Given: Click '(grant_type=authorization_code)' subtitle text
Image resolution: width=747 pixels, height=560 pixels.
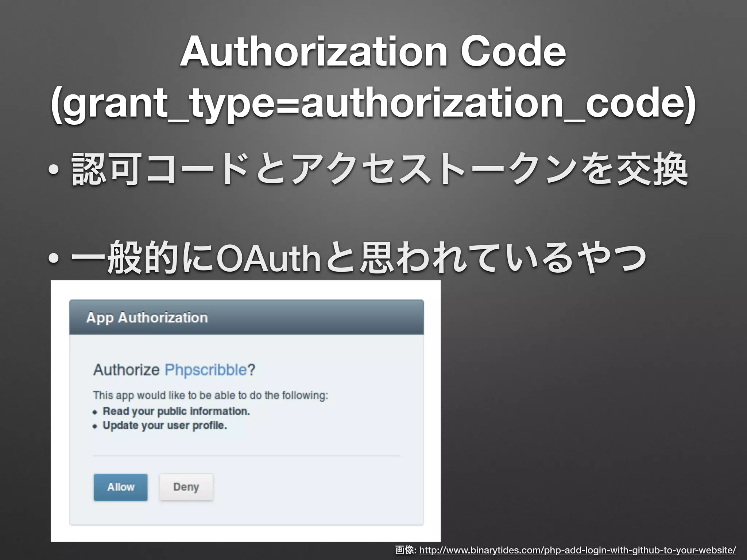Looking at the screenshot, I should tap(373, 104).
